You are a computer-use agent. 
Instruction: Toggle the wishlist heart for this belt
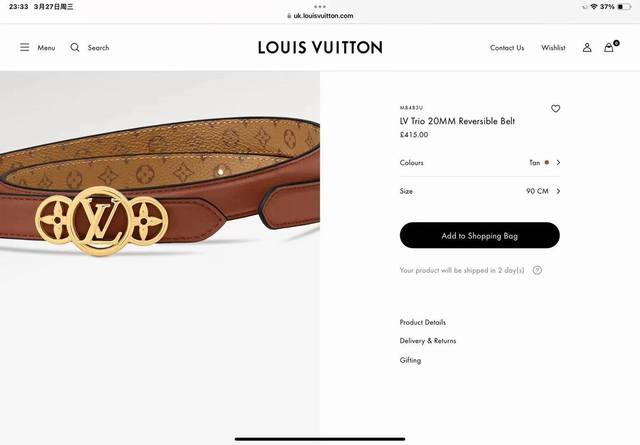555,109
